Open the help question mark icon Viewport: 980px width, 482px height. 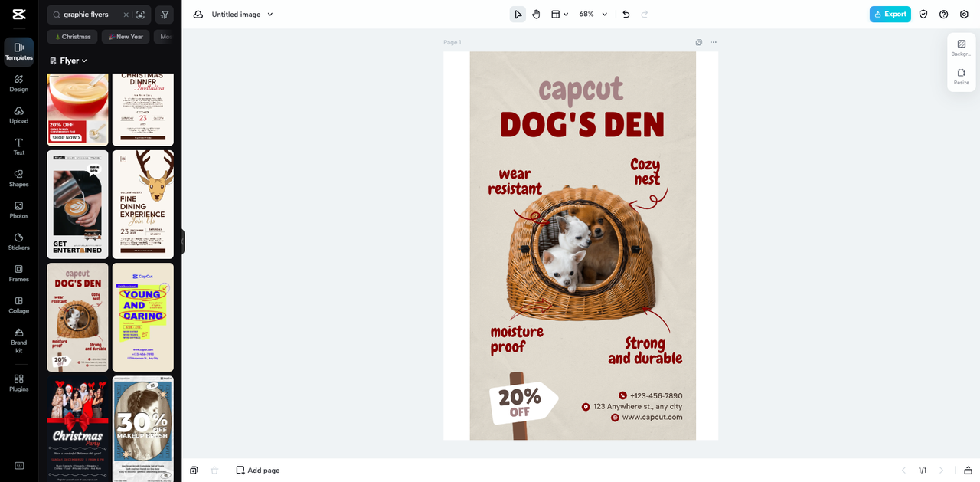click(943, 15)
